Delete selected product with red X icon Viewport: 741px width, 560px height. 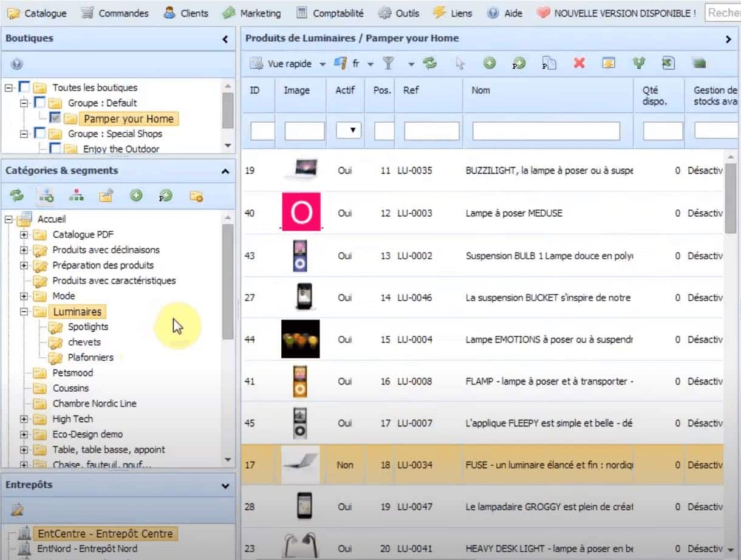[x=579, y=63]
